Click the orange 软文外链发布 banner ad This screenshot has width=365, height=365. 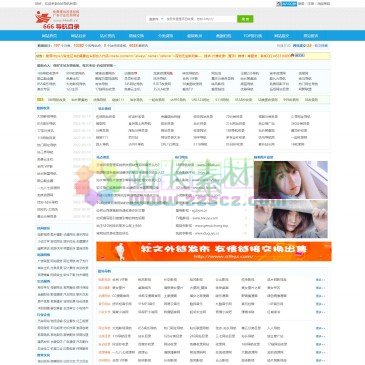[x=214, y=251]
